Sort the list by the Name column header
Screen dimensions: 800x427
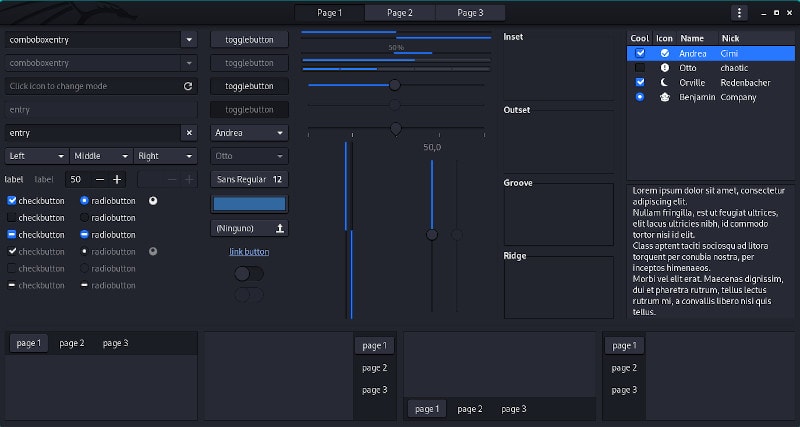(692, 38)
